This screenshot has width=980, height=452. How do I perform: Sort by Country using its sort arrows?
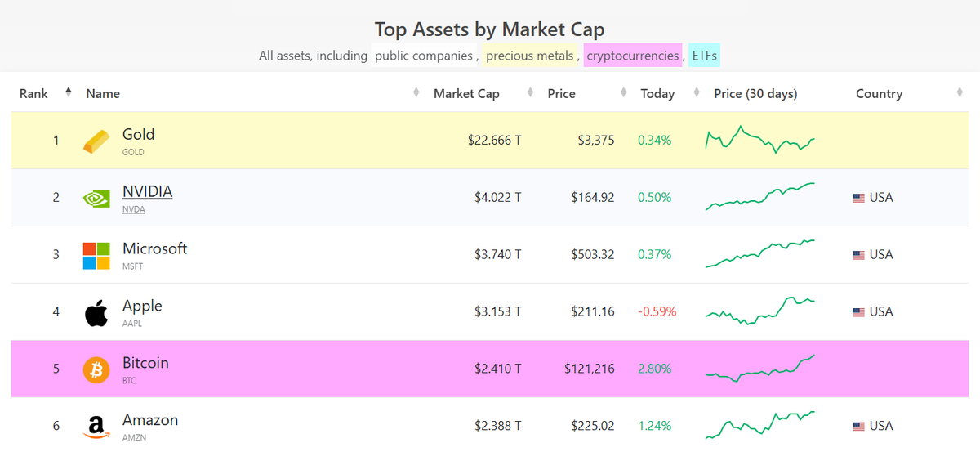point(960,93)
